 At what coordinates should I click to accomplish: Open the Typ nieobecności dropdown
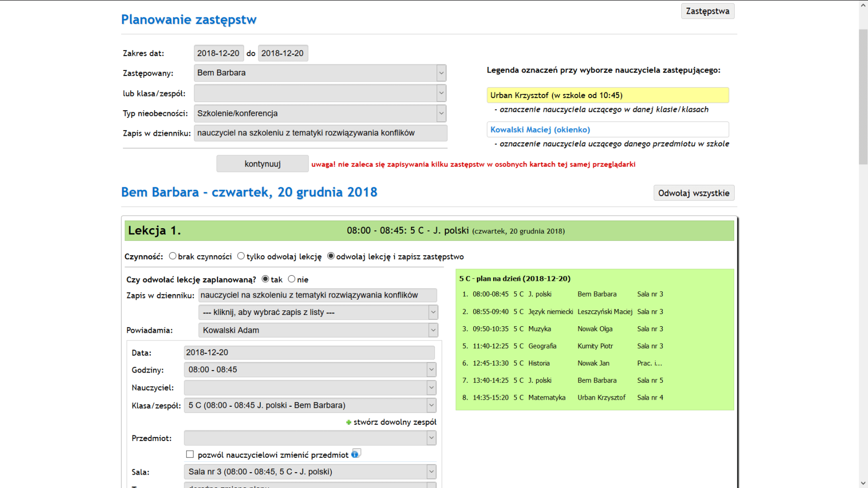320,113
